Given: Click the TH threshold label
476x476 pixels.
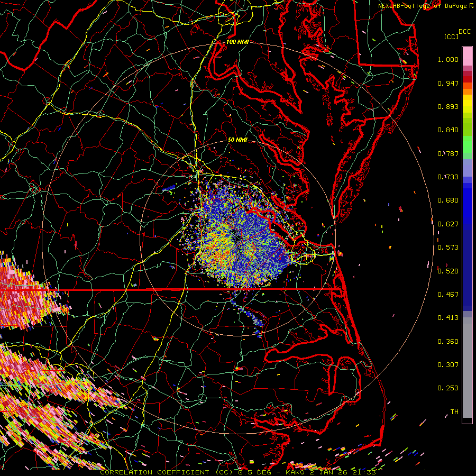Looking at the screenshot, I should tap(454, 412).
